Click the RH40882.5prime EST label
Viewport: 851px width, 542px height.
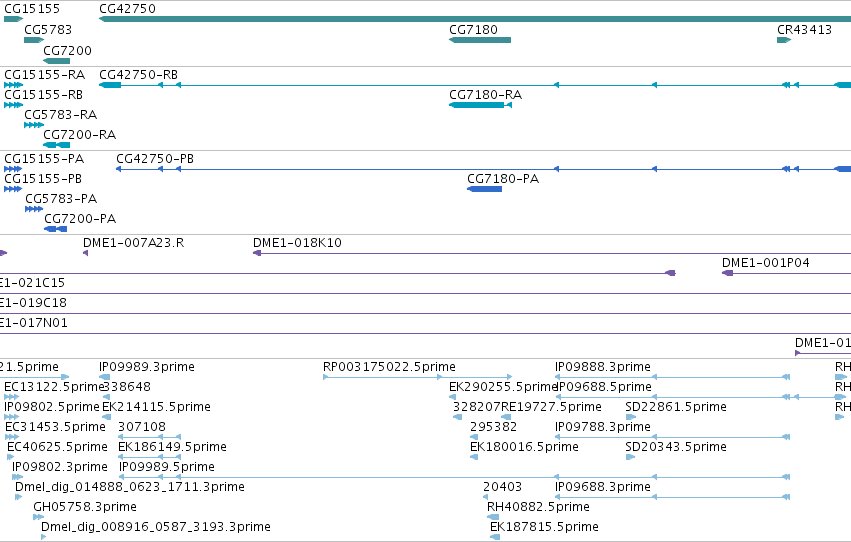click(538, 507)
